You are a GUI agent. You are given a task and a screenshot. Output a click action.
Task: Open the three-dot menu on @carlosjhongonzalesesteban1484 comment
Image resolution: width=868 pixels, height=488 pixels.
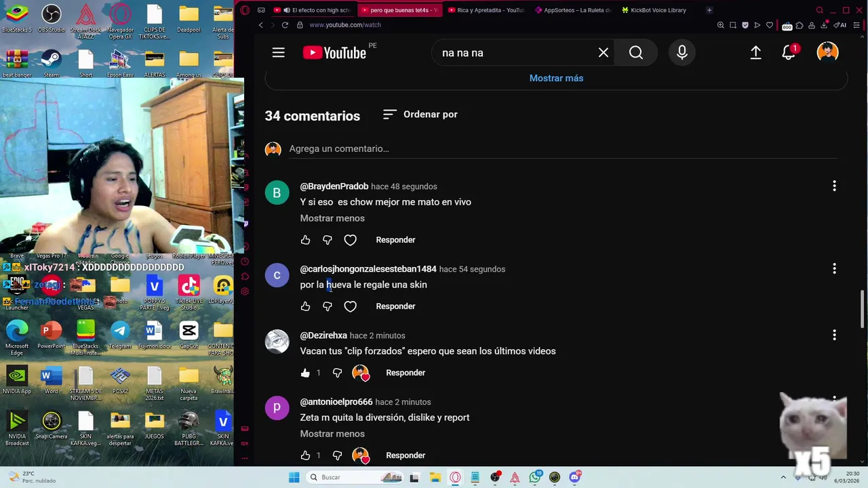pyautogui.click(x=834, y=269)
